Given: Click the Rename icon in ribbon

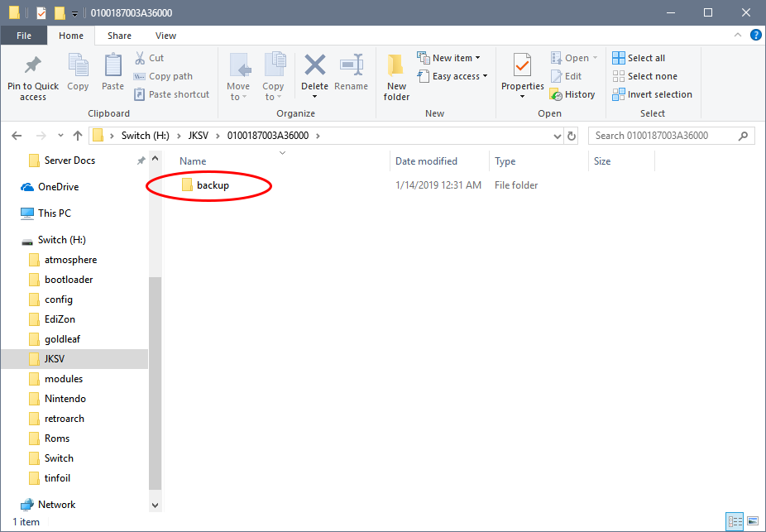Looking at the screenshot, I should point(352,66).
